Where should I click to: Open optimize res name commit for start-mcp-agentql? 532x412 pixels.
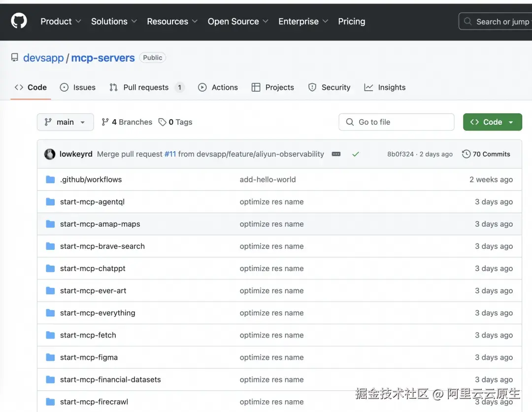coord(272,202)
